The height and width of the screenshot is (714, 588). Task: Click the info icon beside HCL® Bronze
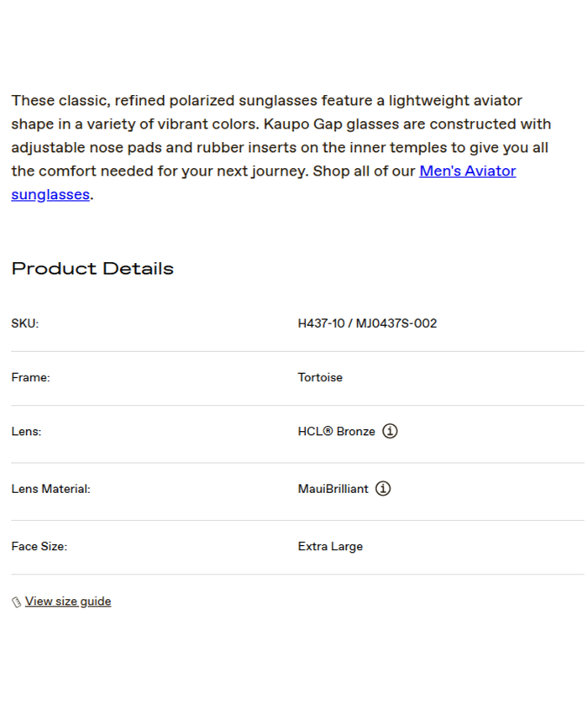[x=390, y=431]
